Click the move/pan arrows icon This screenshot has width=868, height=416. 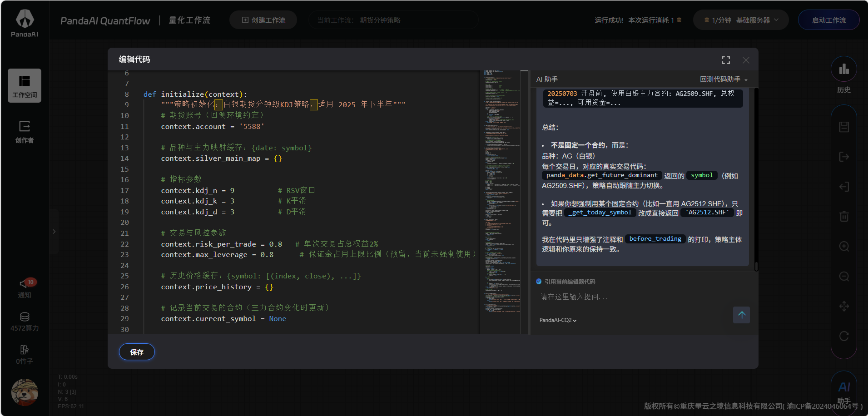click(844, 306)
